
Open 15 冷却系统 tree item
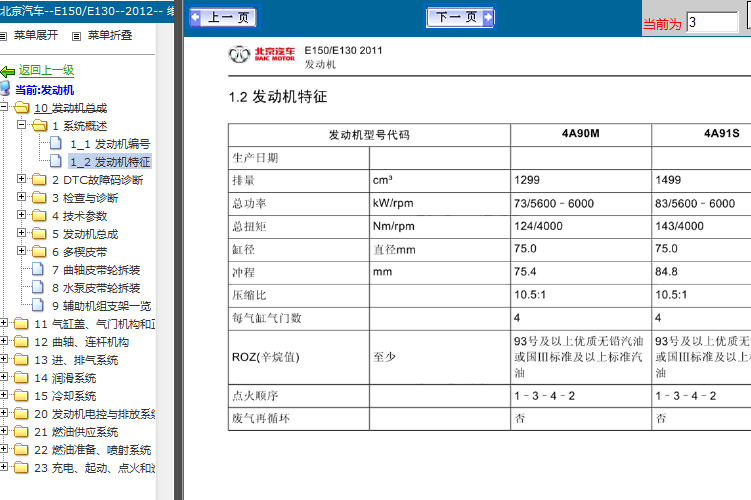tap(65, 397)
